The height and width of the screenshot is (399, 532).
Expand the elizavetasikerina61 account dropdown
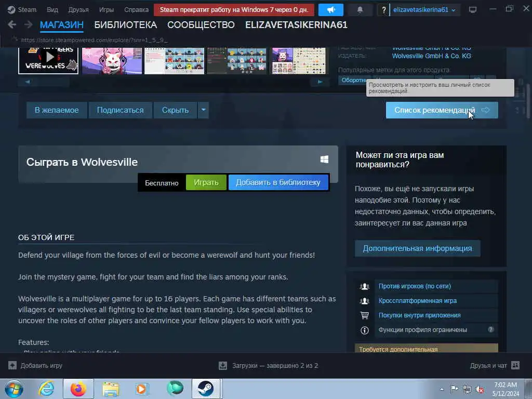(x=424, y=10)
